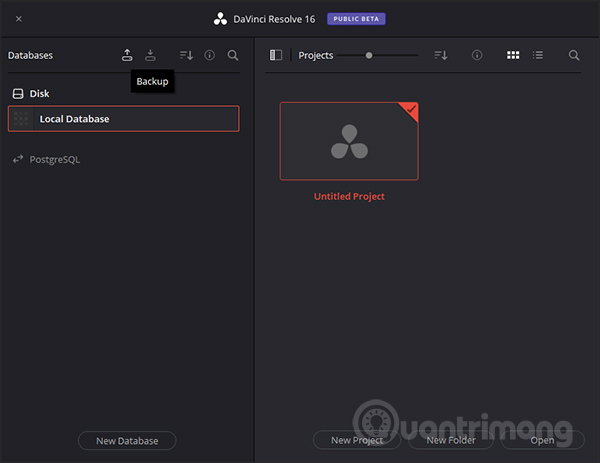This screenshot has width=600, height=463.
Task: Switch projects to thumbnail grid view
Action: (x=513, y=55)
